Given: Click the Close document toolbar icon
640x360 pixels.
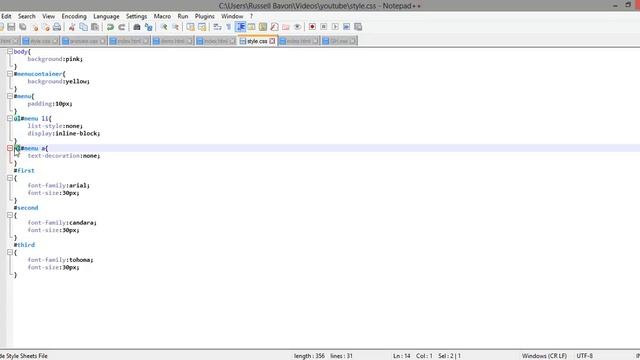Looking at the screenshot, I should pyautogui.click(x=35, y=27).
